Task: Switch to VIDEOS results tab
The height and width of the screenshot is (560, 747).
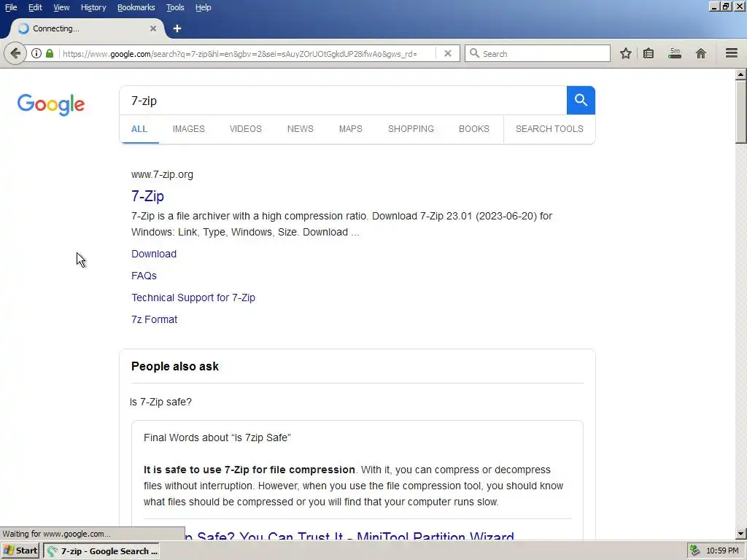Action: point(245,129)
